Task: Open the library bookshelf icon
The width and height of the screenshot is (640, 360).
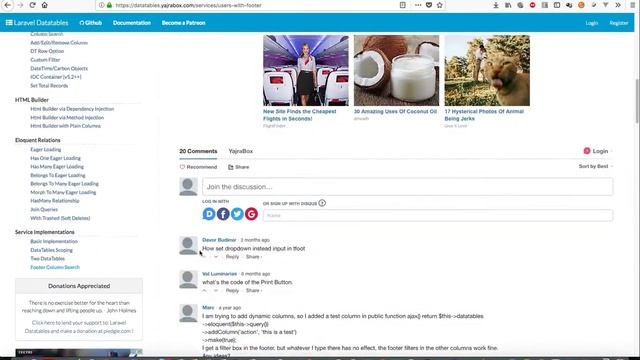Action: [508, 5]
